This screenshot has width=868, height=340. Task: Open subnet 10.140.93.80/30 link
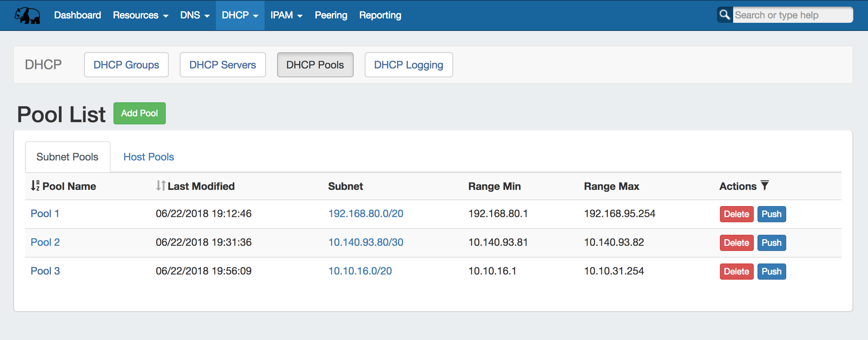(x=365, y=242)
